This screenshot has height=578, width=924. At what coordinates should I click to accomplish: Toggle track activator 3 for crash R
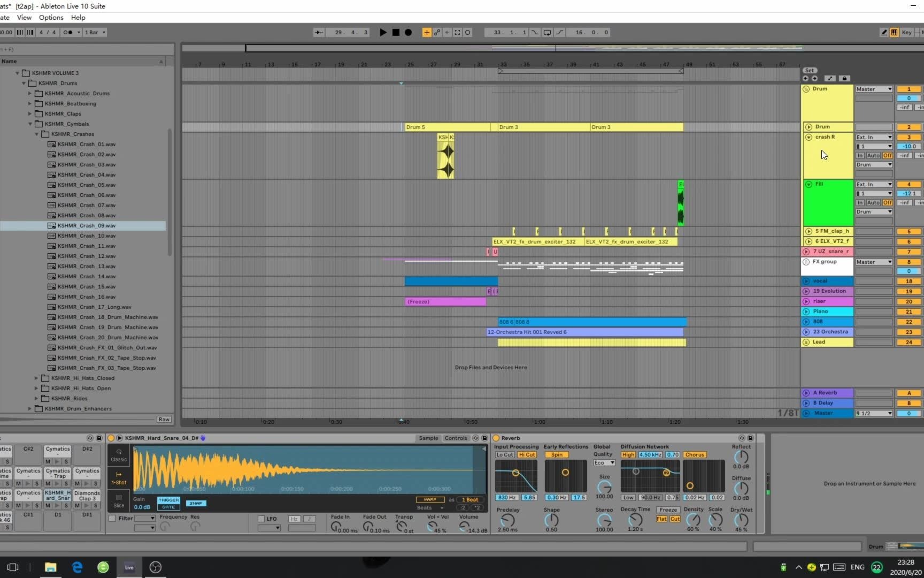pos(908,138)
